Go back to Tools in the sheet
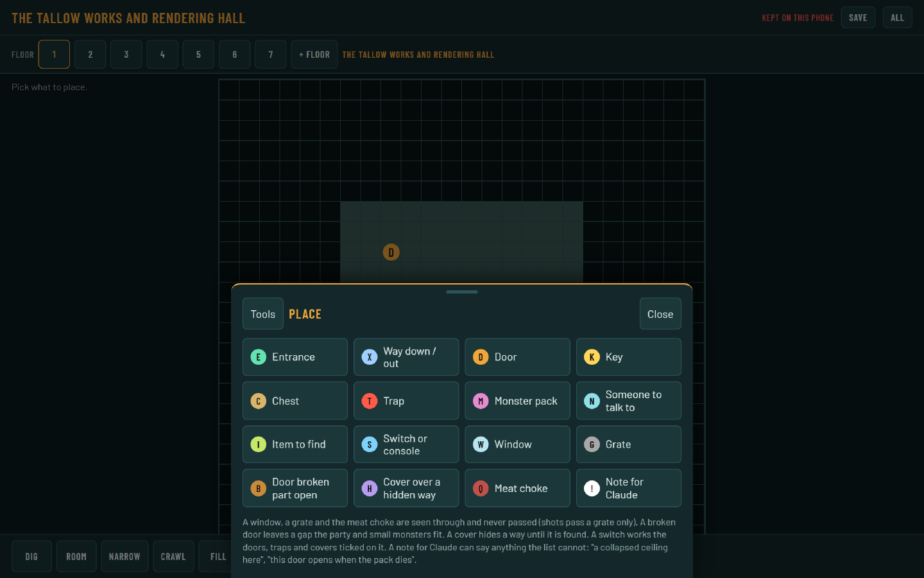Screen dimensions: 924x578 [x=263, y=314]
